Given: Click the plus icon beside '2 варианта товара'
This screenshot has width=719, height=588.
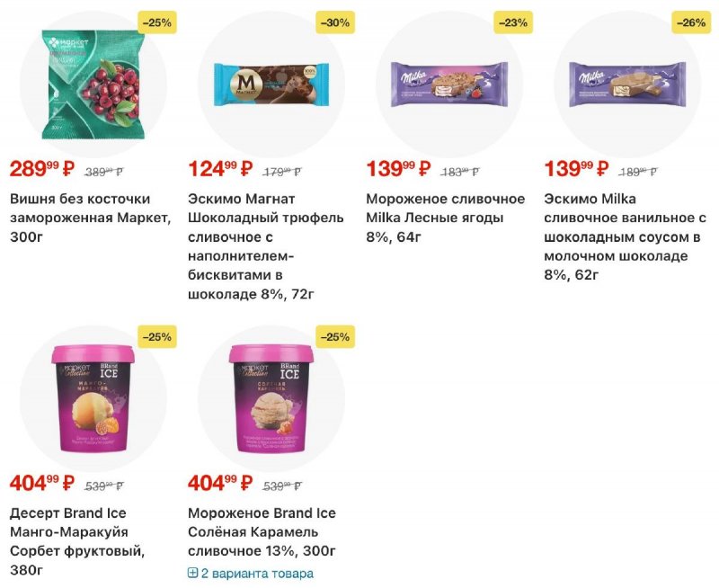Looking at the screenshot, I should 192,574.
